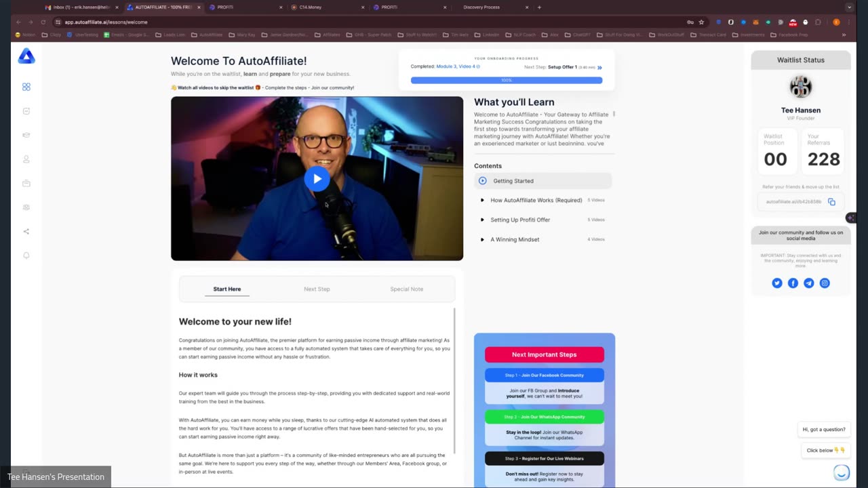This screenshot has width=868, height=488.
Task: Open the AutoAffiliate bookmark folder
Action: click(207, 35)
